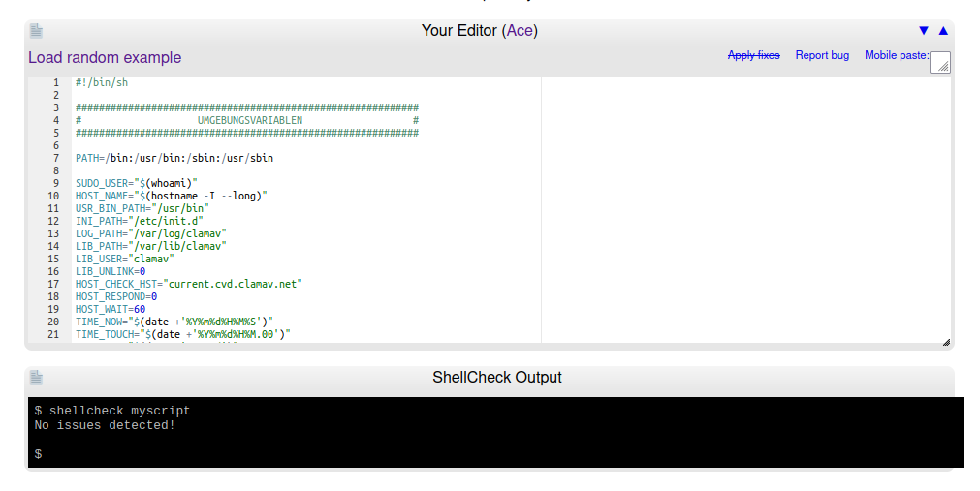Click the LIB_PATH line
This screenshot has height=491, width=980.
click(x=151, y=246)
